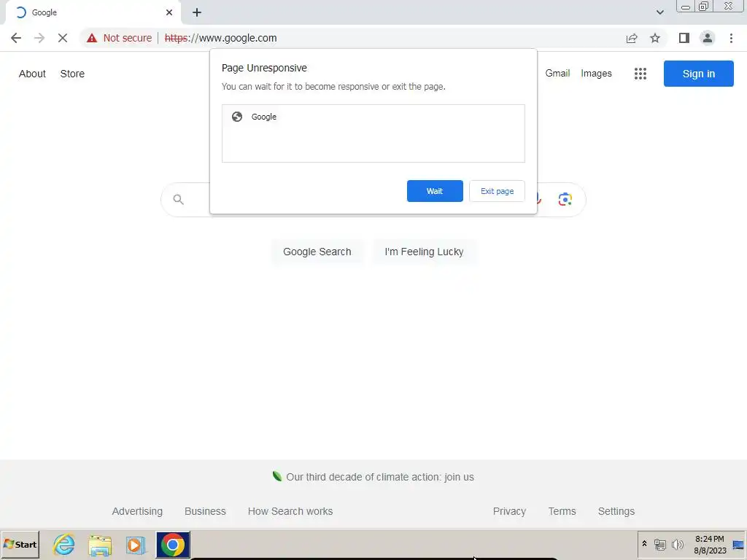Select the Google entry in unresponsive list
The image size is (747, 560).
click(373, 117)
